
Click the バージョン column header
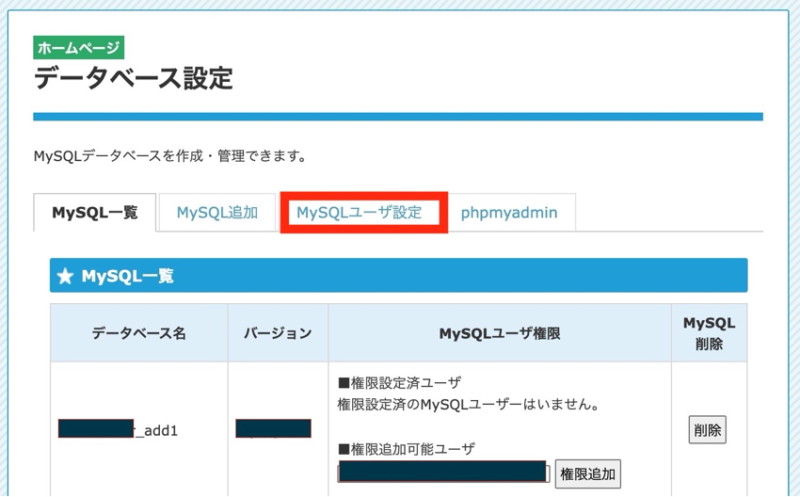click(278, 333)
